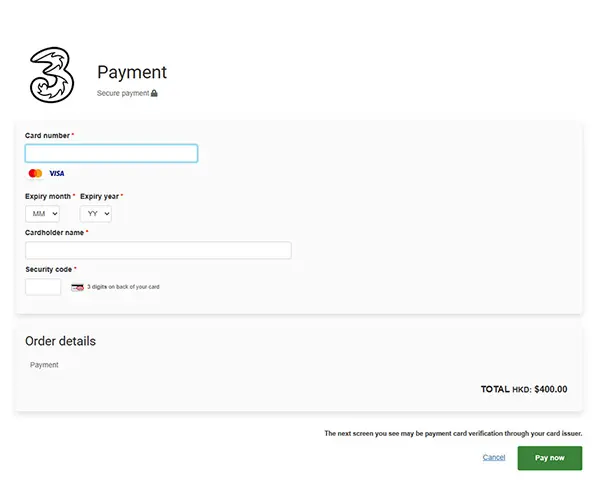Open the Expiry month MM dropdown

point(43,214)
